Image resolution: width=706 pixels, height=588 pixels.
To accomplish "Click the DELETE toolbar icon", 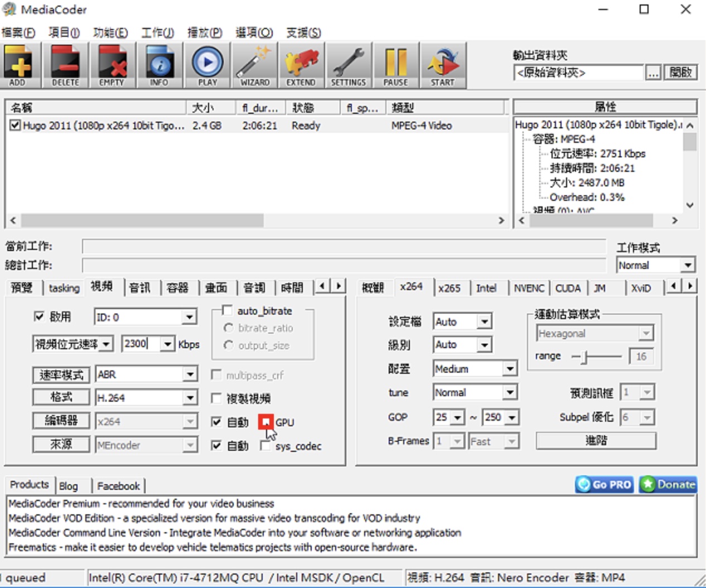I will tap(65, 66).
